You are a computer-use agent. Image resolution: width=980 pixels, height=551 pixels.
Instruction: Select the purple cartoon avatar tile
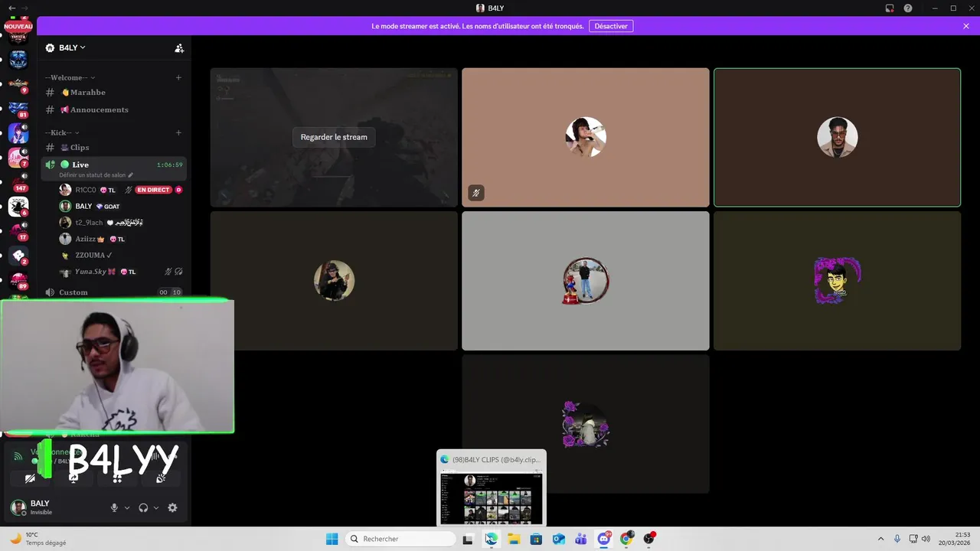[837, 281]
